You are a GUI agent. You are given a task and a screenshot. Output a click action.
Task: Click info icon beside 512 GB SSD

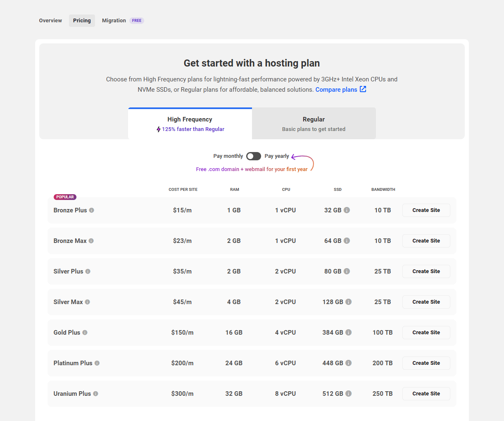click(x=349, y=394)
